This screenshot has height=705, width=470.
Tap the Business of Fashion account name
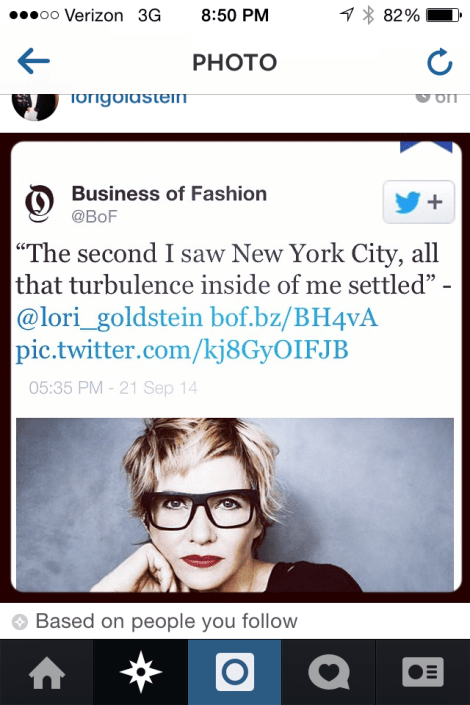(169, 194)
